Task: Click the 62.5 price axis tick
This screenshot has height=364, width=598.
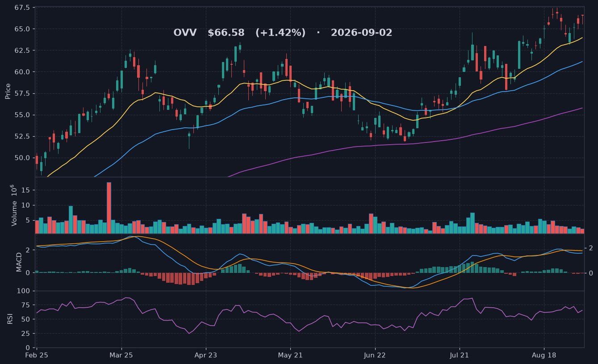Action: tap(22, 50)
